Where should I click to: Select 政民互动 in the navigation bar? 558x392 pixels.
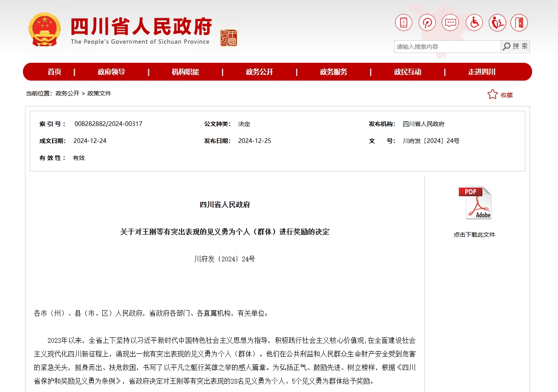407,72
